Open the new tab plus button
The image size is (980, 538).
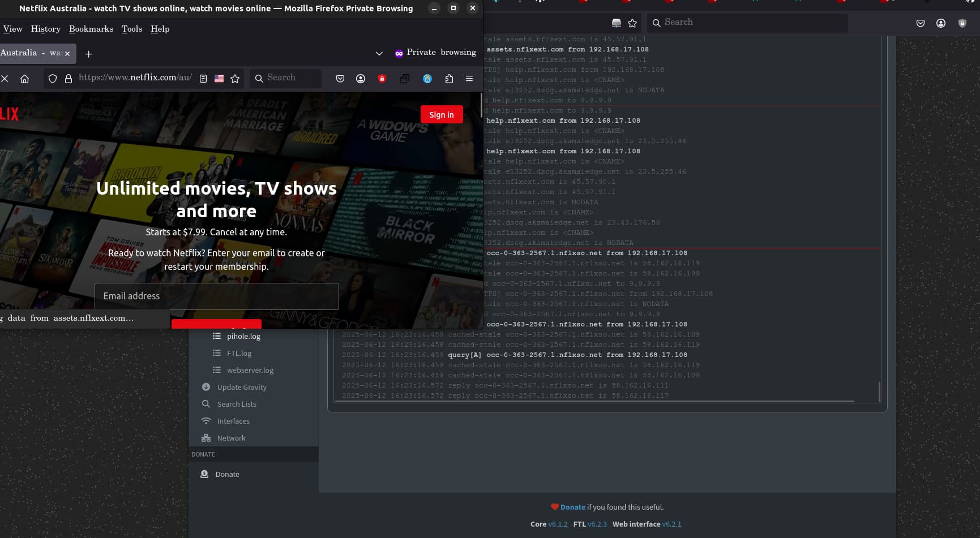coord(88,54)
